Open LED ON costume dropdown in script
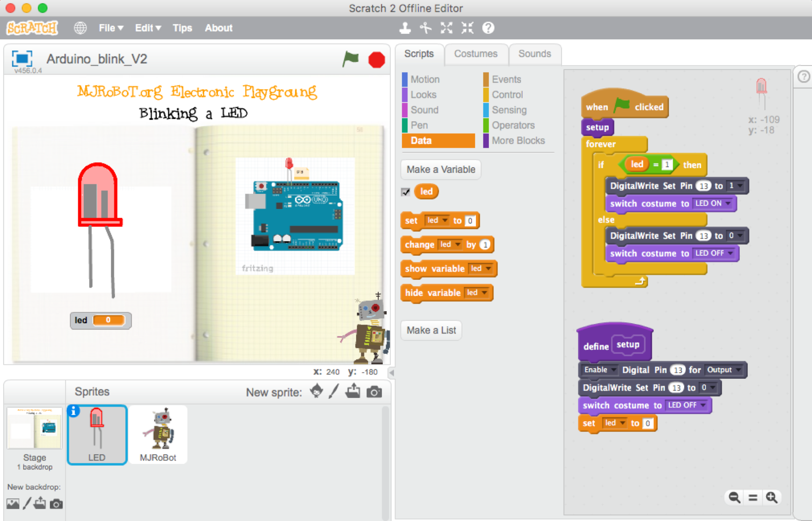Screen dimensions: 812x521 [x=713, y=203]
